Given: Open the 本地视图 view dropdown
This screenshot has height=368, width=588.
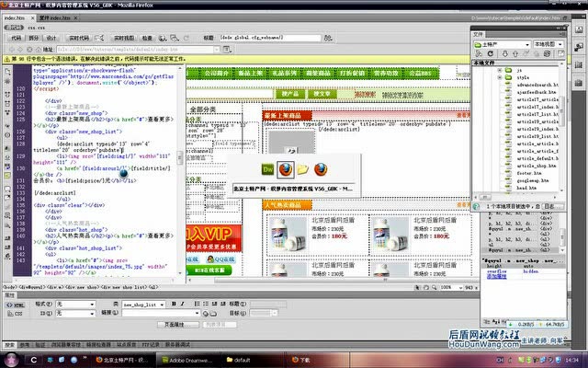Looking at the screenshot, I should (x=548, y=45).
